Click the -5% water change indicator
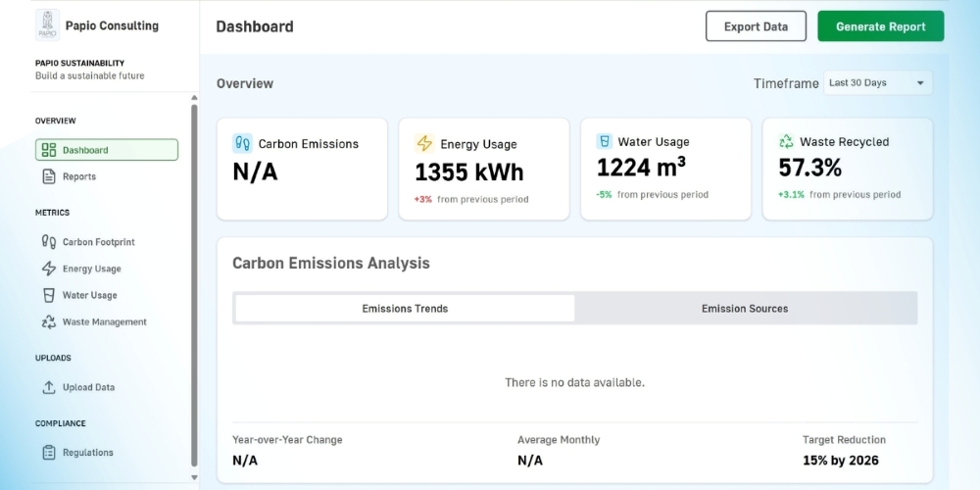This screenshot has height=490, width=980. click(604, 194)
